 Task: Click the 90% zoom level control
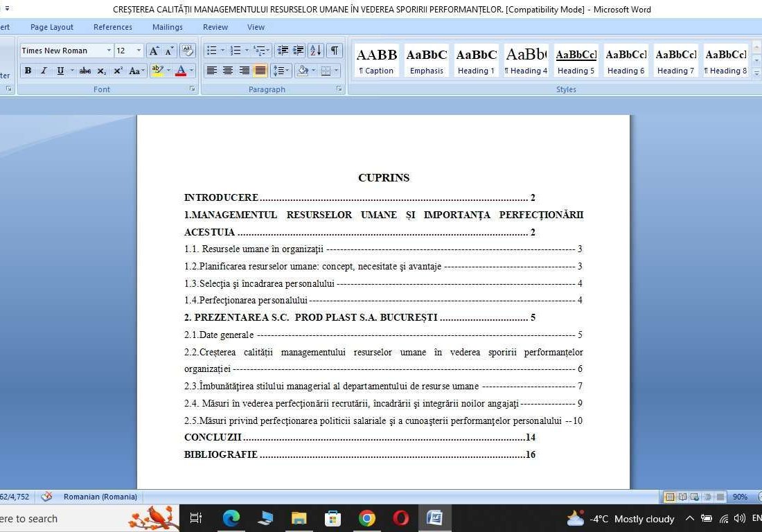[740, 497]
